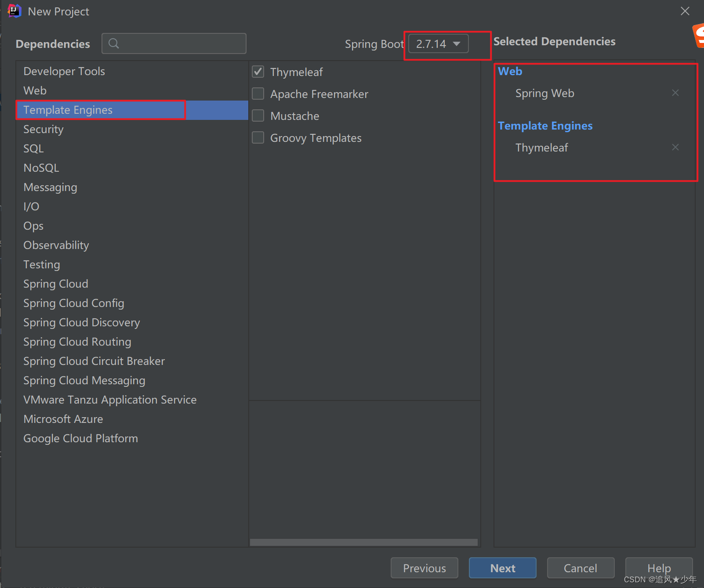The image size is (704, 588).
Task: Click the Apache Freemarker label
Action: coord(319,94)
